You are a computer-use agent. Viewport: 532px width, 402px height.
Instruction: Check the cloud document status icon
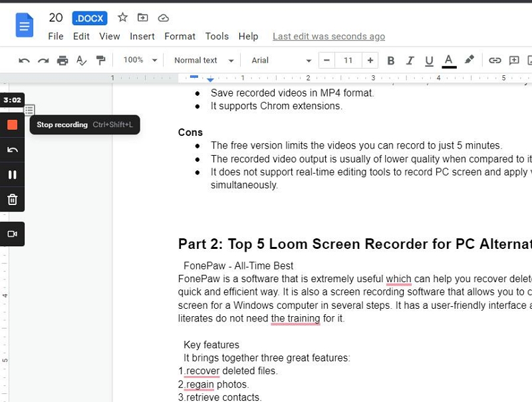pyautogui.click(x=163, y=18)
